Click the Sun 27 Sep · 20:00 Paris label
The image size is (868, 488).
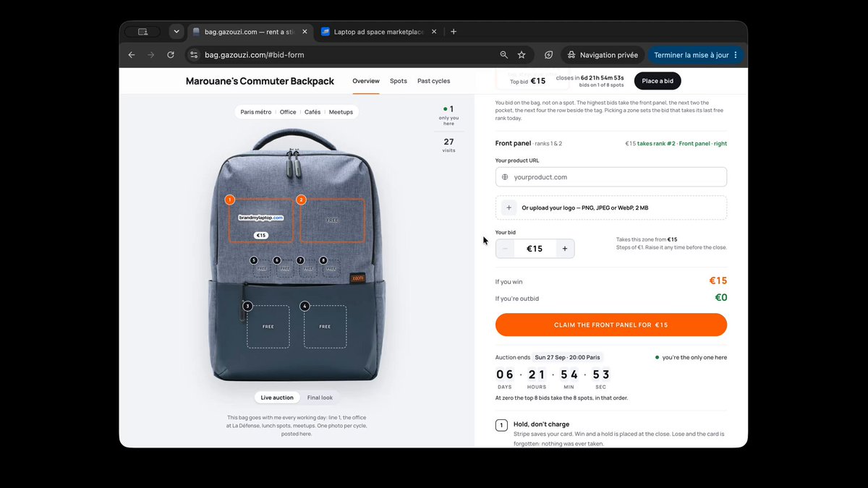[x=568, y=357]
